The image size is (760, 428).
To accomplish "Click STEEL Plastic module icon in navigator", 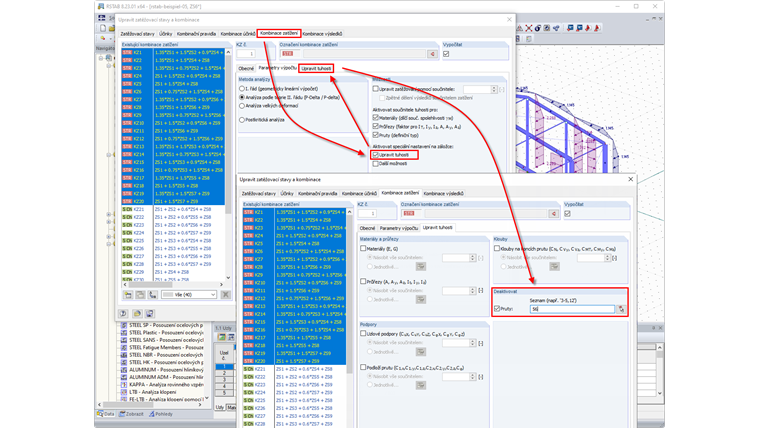I will (124, 333).
